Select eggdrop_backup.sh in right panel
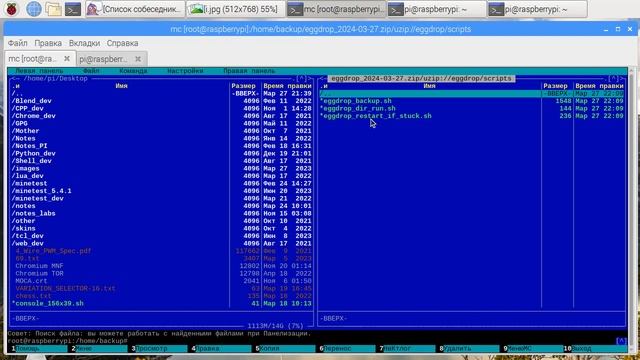This screenshot has width=640, height=360. [x=430, y=101]
